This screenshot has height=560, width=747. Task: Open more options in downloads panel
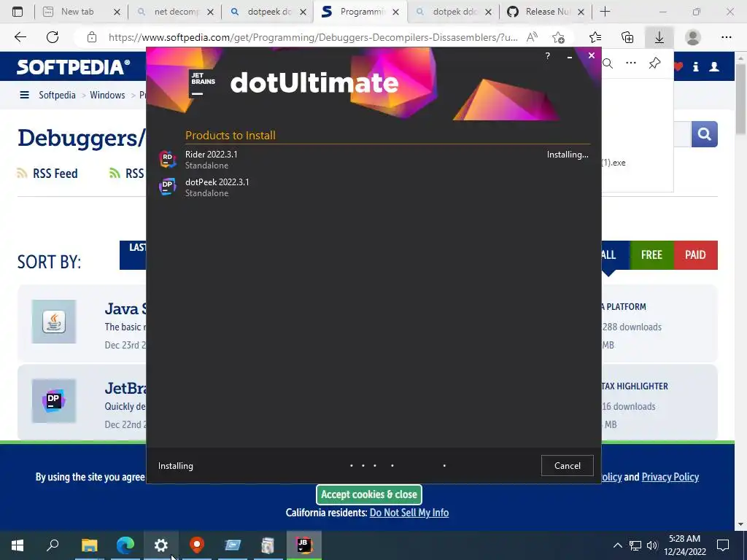pyautogui.click(x=631, y=63)
